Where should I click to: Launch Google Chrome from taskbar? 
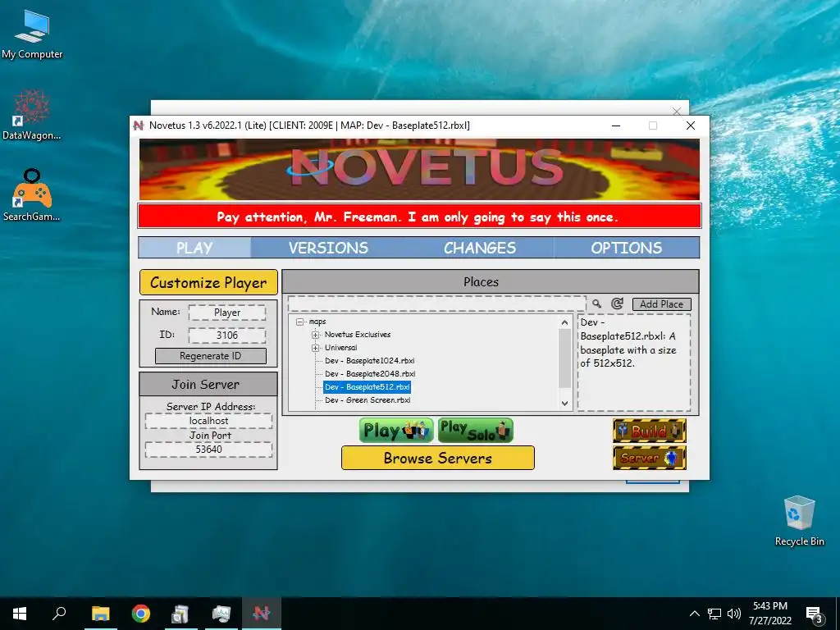141,614
